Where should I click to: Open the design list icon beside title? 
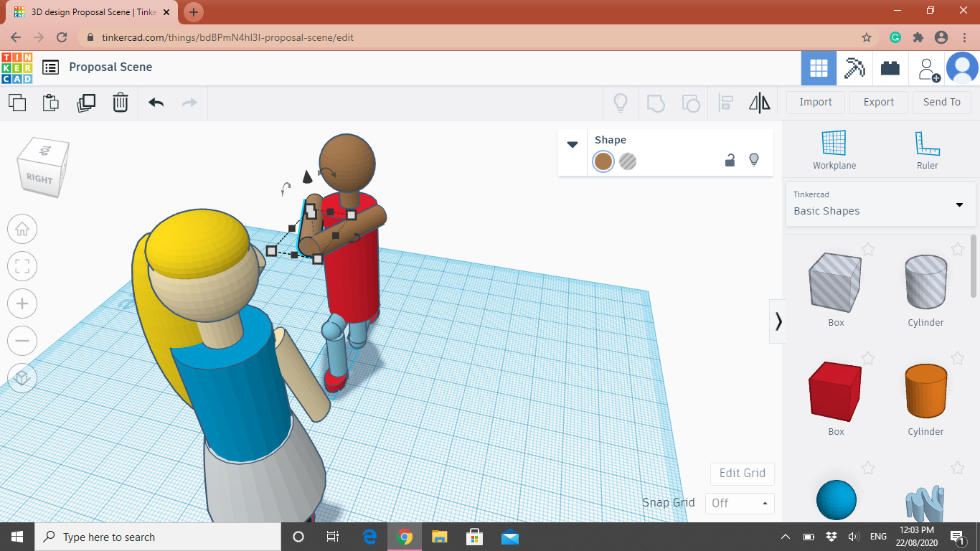pos(50,67)
